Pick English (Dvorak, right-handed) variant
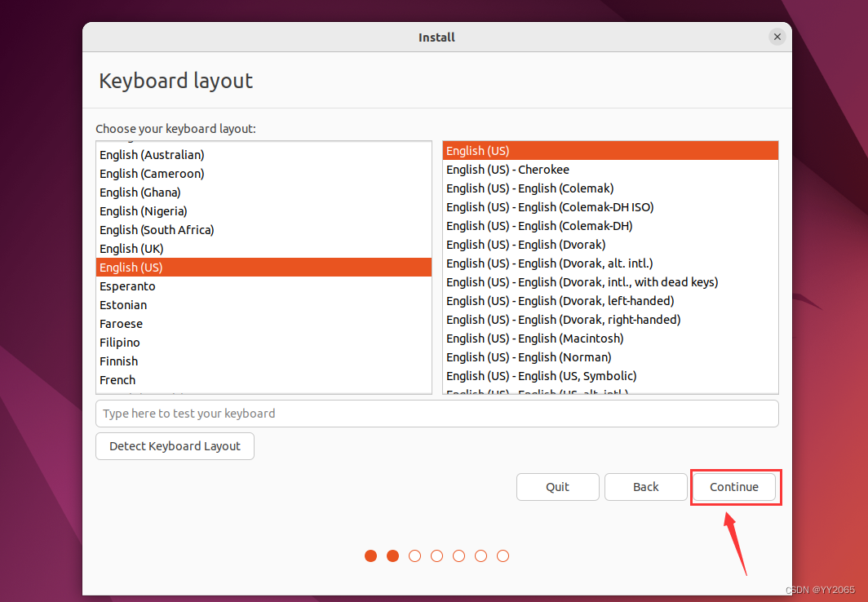 pos(610,321)
